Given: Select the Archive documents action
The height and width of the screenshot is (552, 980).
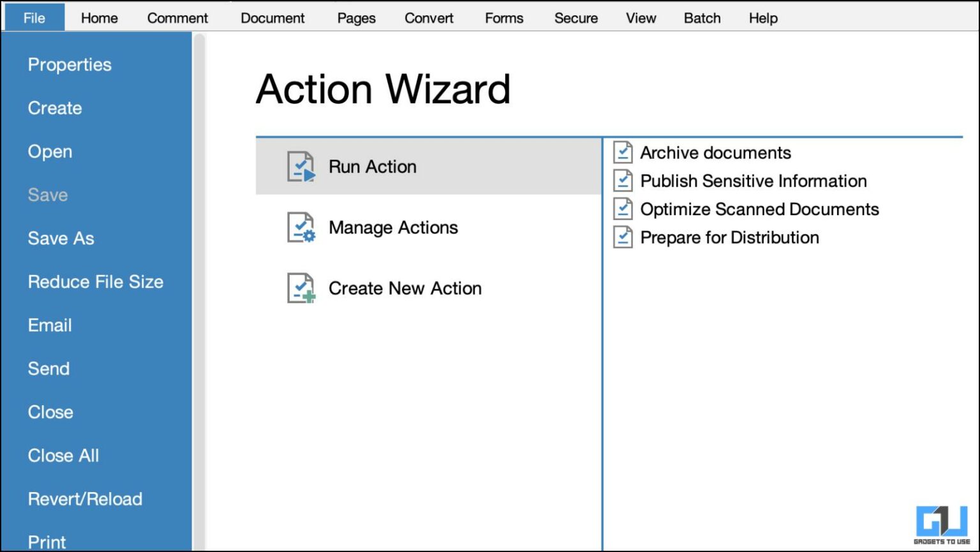Looking at the screenshot, I should point(715,153).
